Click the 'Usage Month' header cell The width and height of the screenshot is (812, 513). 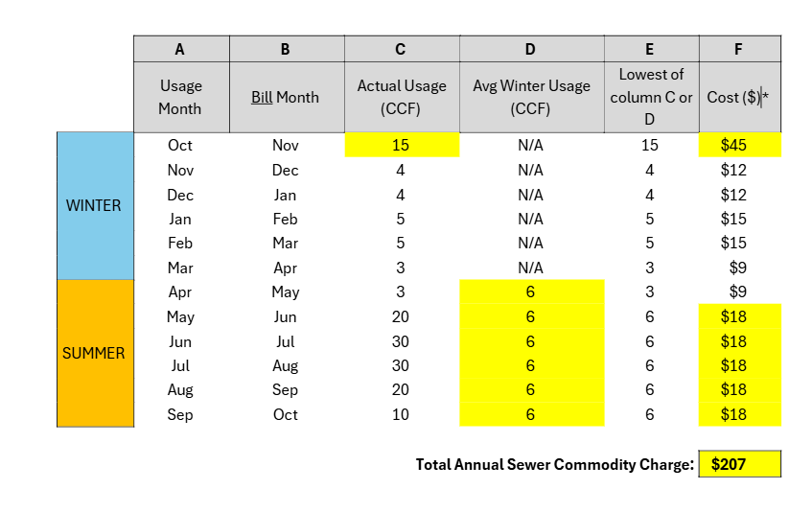tap(180, 97)
